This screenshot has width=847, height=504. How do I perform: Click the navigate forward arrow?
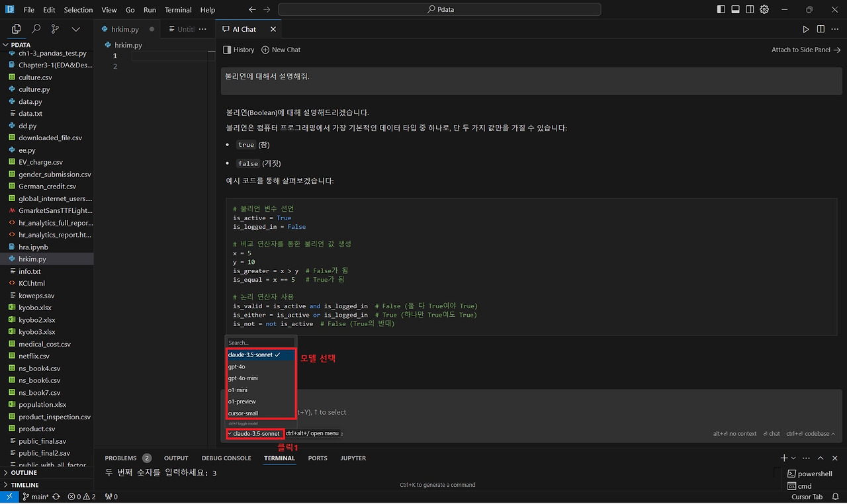267,10
